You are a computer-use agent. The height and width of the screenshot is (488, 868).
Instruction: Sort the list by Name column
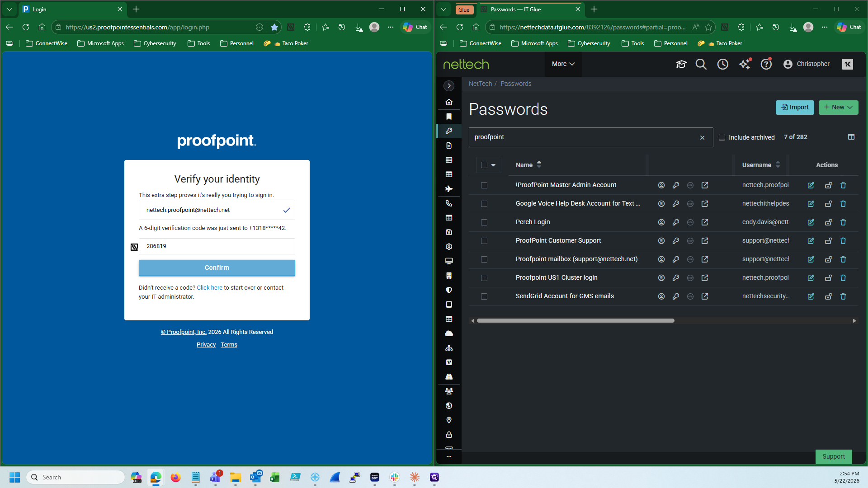click(528, 165)
